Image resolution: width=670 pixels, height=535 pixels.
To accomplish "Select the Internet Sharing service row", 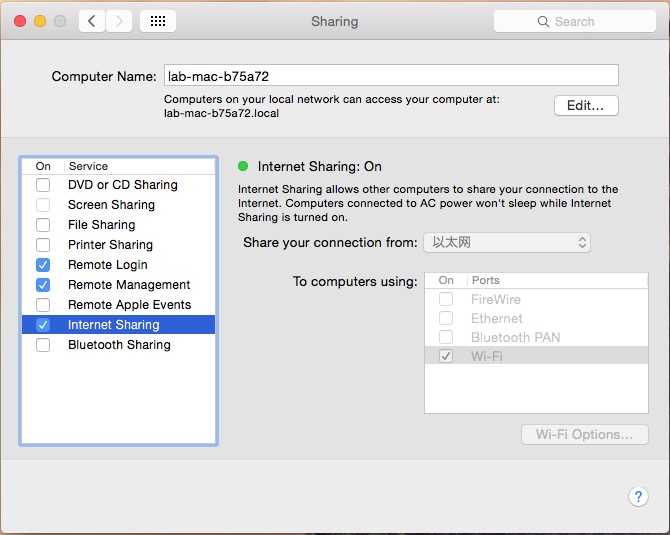I will click(x=118, y=325).
